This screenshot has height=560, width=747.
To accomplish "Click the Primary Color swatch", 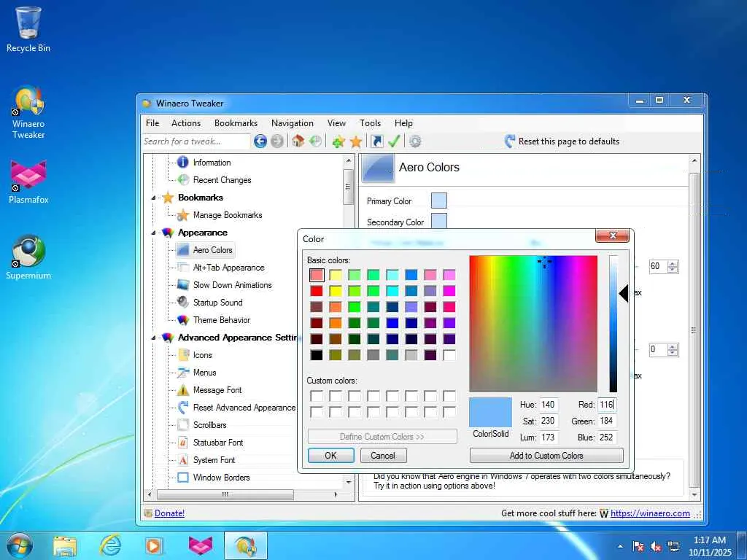I will (438, 201).
